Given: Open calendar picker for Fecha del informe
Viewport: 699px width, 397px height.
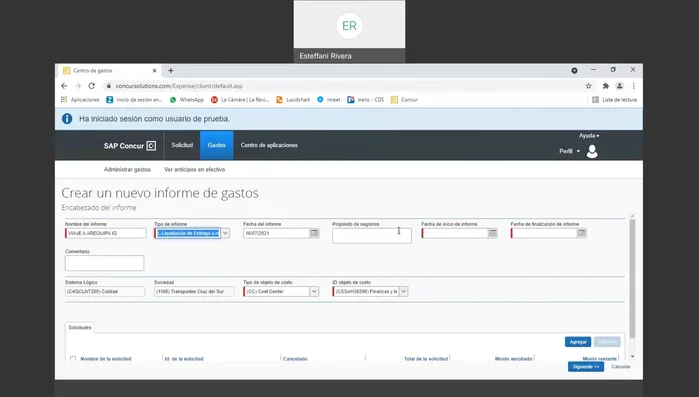Looking at the screenshot, I should point(314,233).
